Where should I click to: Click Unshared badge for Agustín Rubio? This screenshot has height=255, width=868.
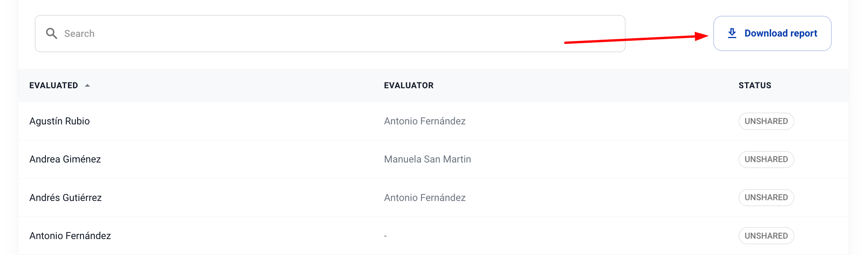(x=766, y=121)
